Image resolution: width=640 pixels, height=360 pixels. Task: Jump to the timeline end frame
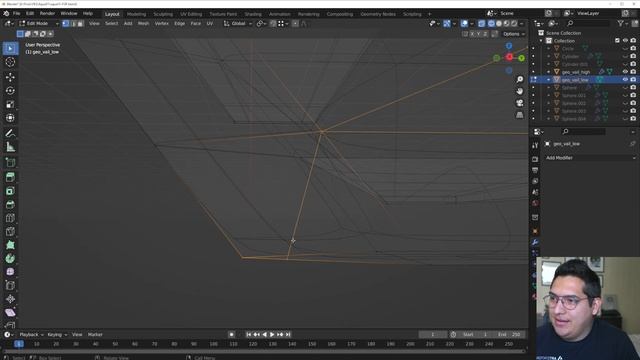288,335
